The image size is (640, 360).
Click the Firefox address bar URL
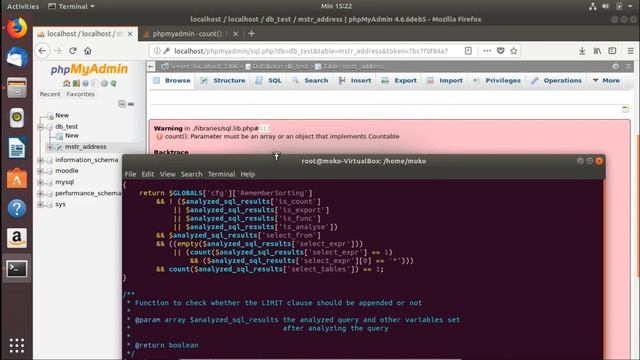311,51
